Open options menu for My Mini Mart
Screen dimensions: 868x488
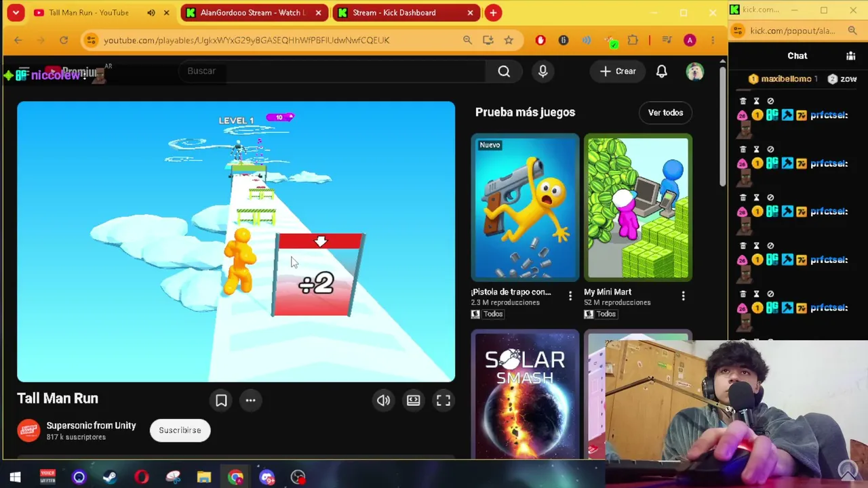click(x=683, y=296)
